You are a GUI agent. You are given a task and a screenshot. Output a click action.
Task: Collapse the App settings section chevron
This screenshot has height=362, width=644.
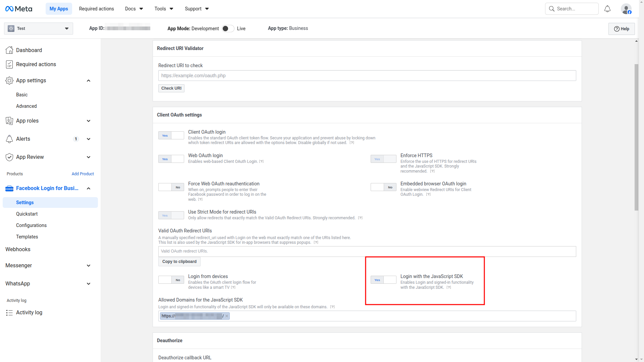pyautogui.click(x=89, y=81)
